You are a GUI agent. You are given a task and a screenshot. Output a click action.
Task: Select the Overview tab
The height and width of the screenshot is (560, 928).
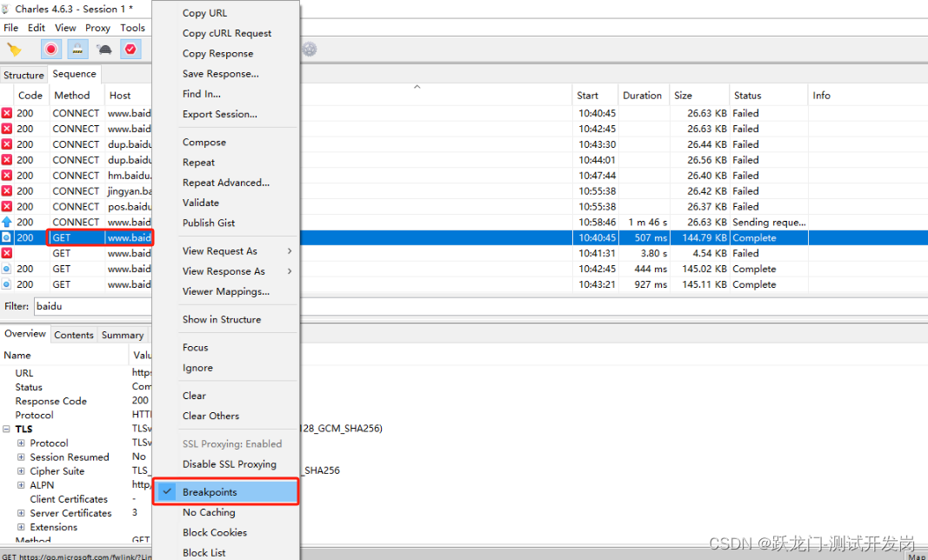(x=25, y=334)
